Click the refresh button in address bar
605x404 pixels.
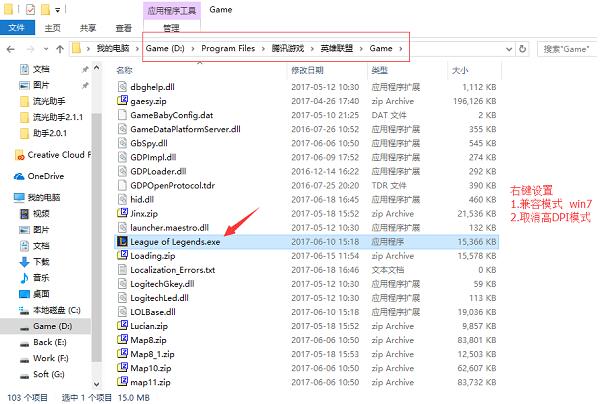(x=522, y=49)
